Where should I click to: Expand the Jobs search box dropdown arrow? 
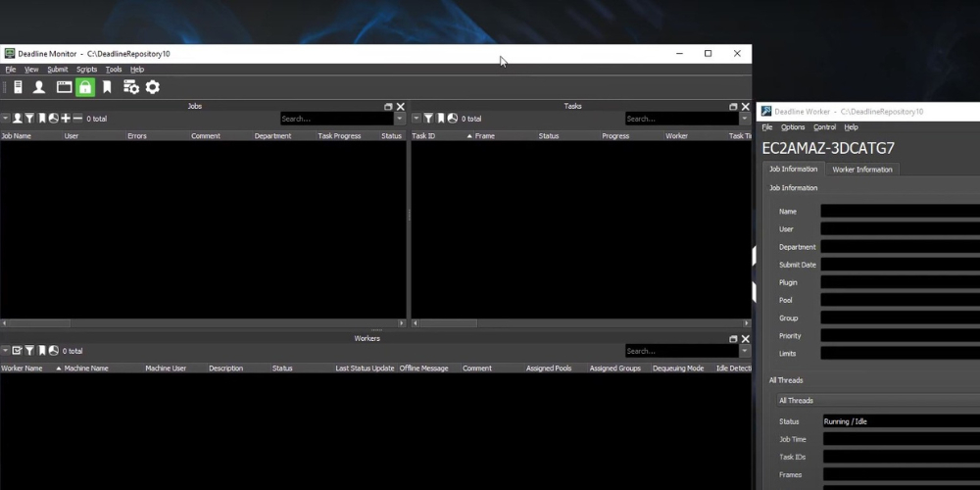(399, 119)
